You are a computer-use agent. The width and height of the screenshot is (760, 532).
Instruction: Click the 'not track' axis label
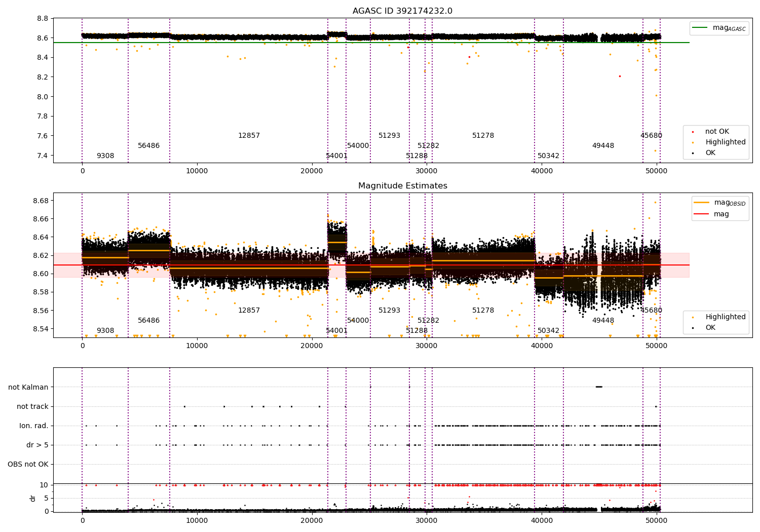(32, 406)
